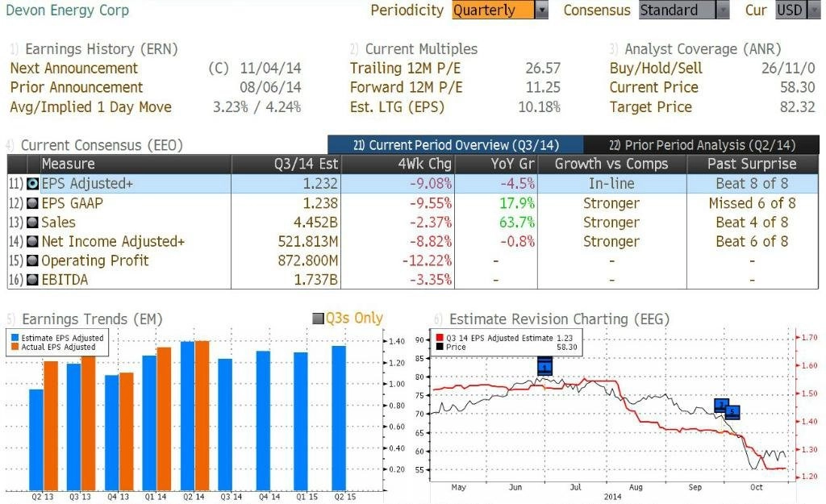Open Analyst Coverage (ANR) section
This screenshot has height=504, width=826.
tap(703, 49)
